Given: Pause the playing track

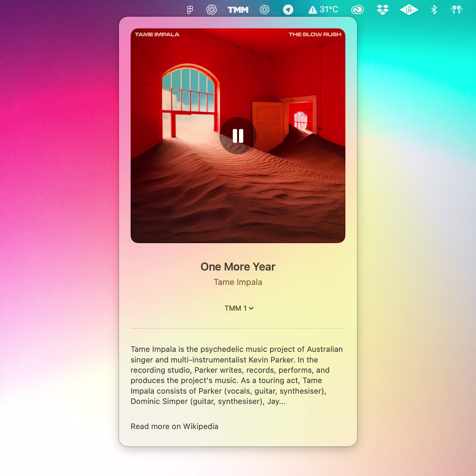Looking at the screenshot, I should [238, 136].
